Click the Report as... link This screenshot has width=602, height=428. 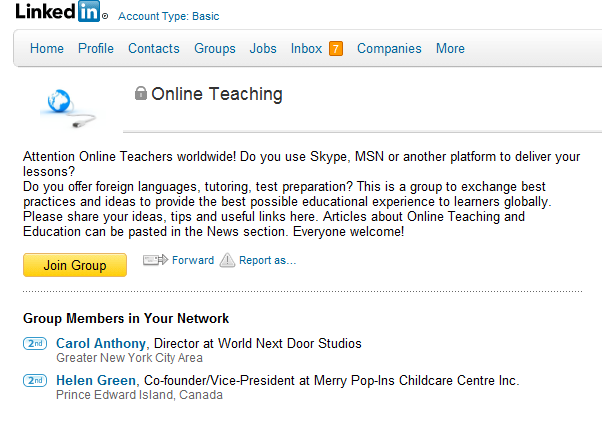click(x=268, y=260)
